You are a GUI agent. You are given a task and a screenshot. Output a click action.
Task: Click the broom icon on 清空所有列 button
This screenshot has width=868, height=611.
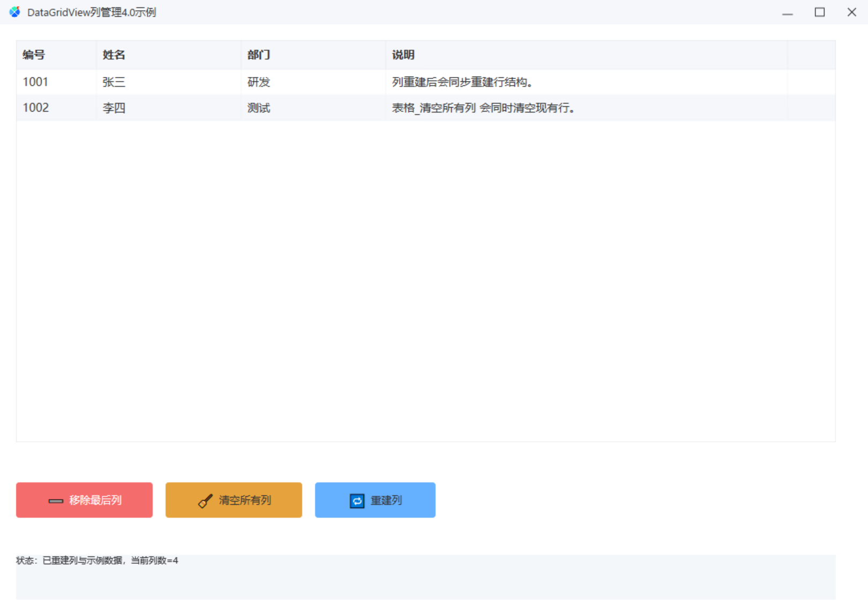point(205,501)
